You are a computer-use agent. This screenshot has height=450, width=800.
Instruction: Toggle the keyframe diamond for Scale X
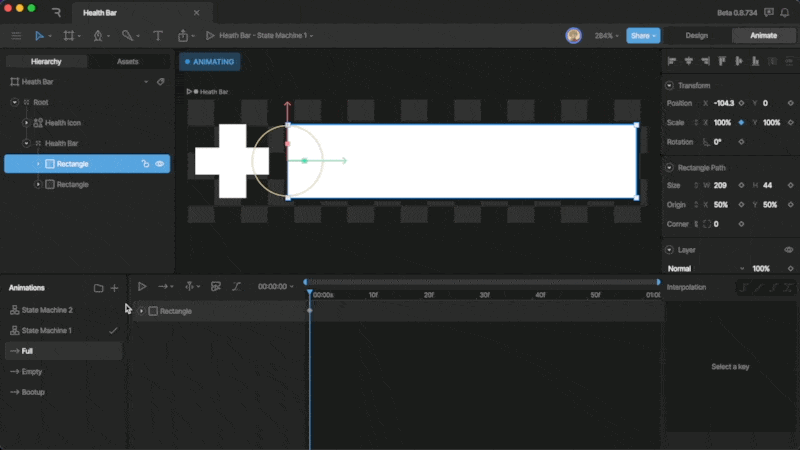741,123
